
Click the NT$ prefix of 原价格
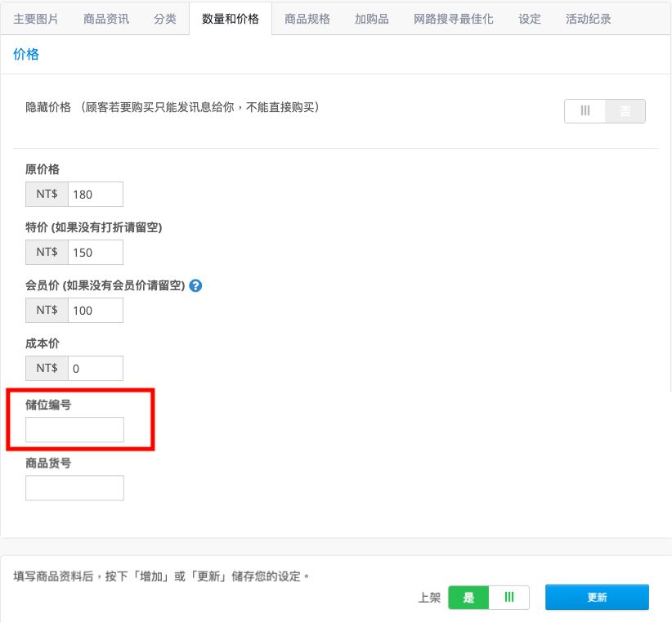[47, 194]
